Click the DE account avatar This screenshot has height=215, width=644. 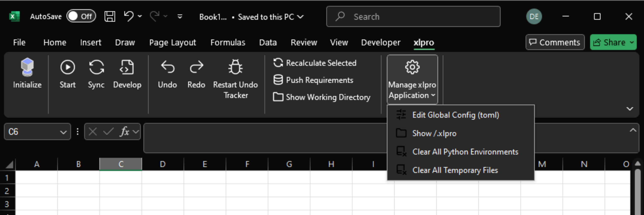(x=534, y=16)
